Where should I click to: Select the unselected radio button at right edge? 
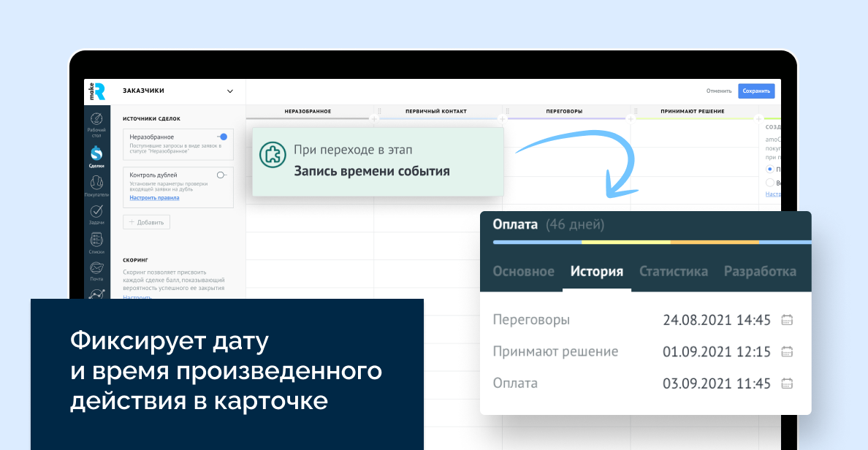pos(769,183)
